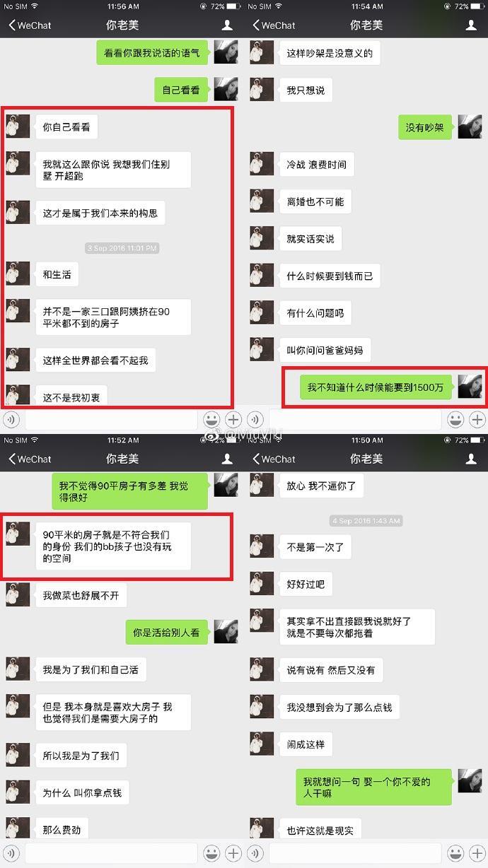Tap the plus attachment icon in the 11:54 AM chat
Screen dimensions: 488x868
click(478, 420)
